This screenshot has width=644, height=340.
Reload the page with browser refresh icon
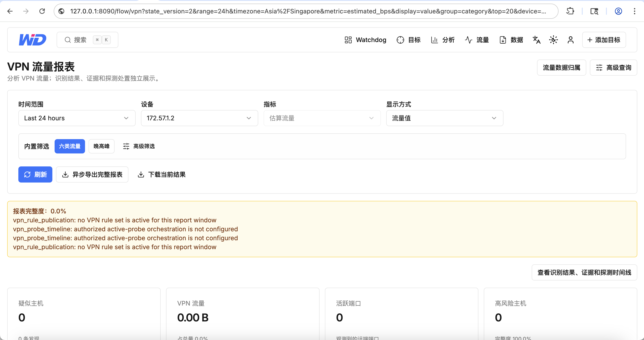click(x=42, y=11)
